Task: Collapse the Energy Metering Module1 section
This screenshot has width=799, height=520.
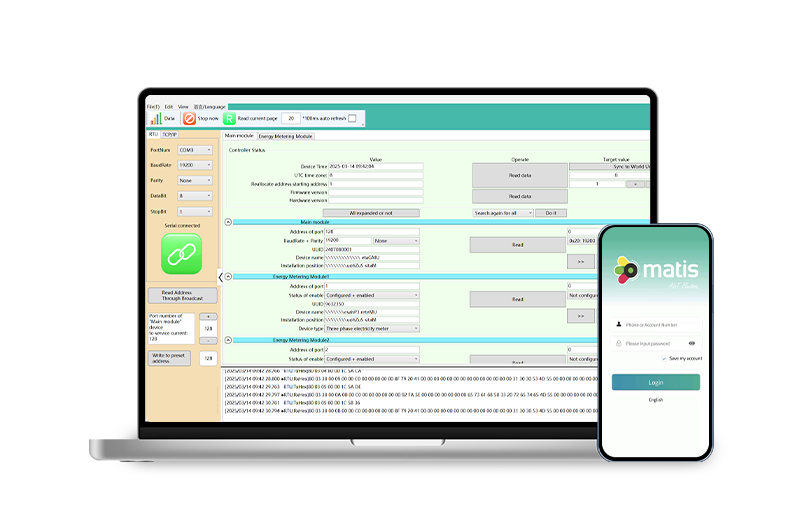Action: 227,276
